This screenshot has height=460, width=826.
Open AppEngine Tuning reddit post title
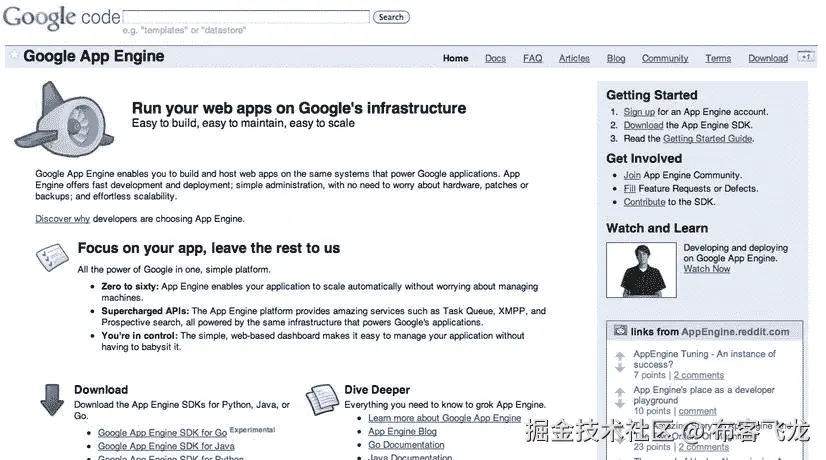pos(704,359)
